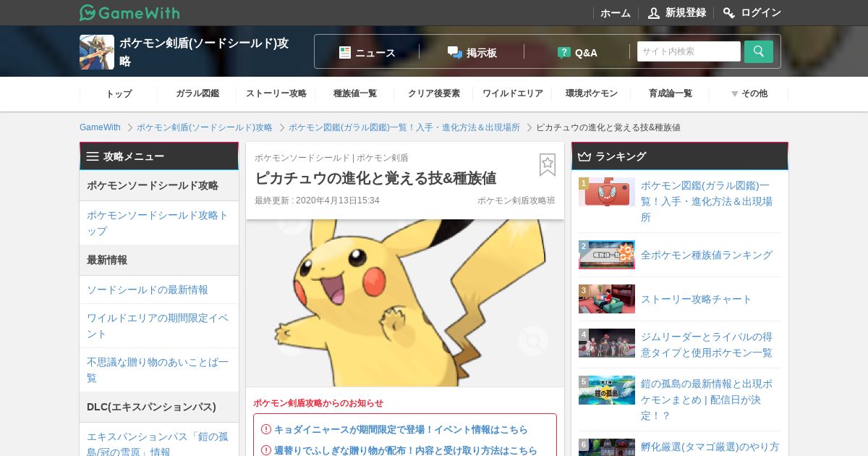Open ストーリー攻略チャート ranking link
This screenshot has width=868, height=456.
pos(697,299)
